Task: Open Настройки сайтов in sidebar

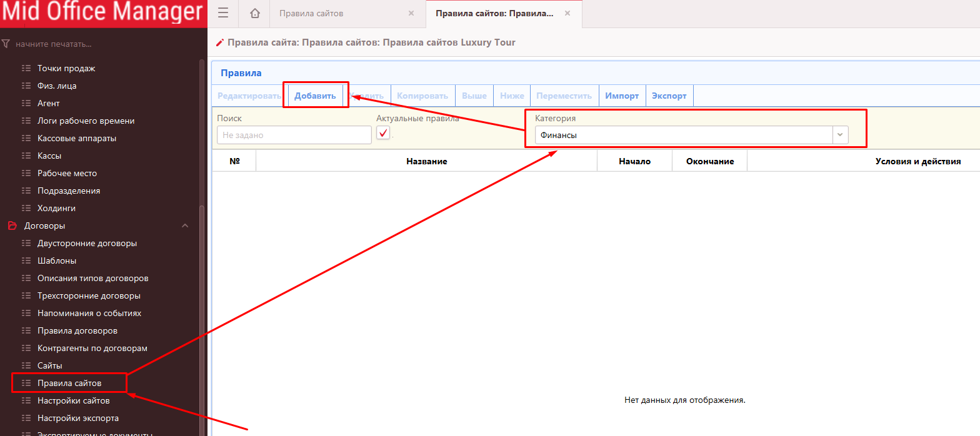Action: 73,400
